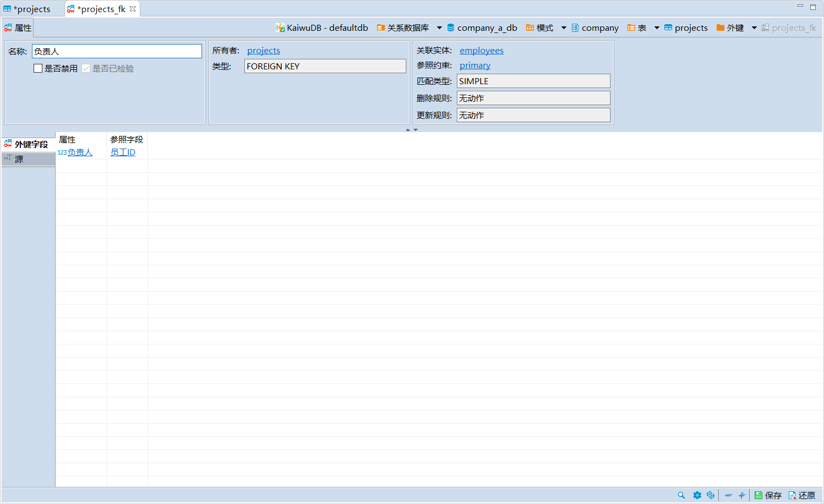Switch to the *projects editor tab

(31, 9)
